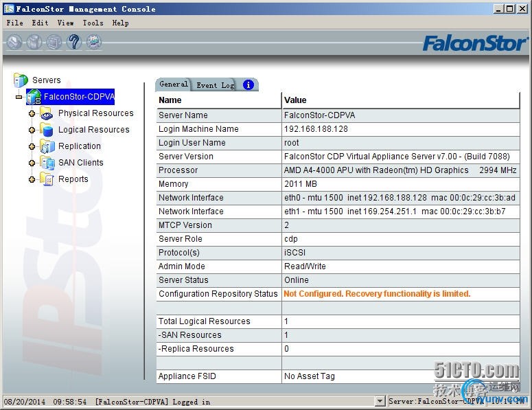Open the File menu
The width and height of the screenshot is (532, 410).
pos(15,23)
